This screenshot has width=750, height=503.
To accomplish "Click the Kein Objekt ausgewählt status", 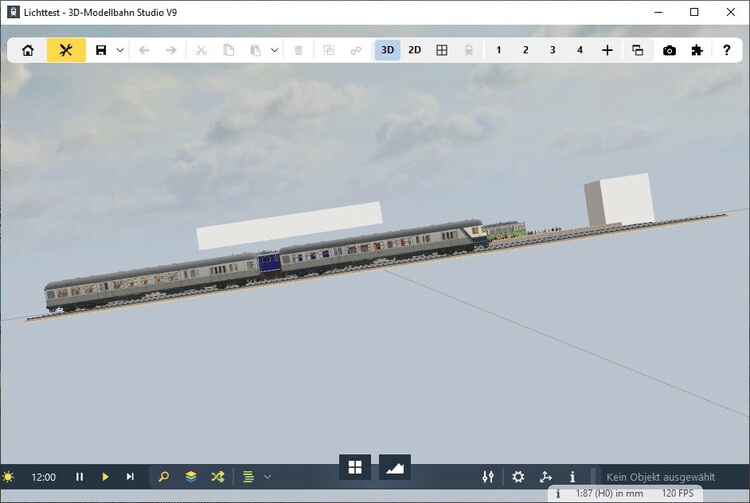I will point(661,477).
